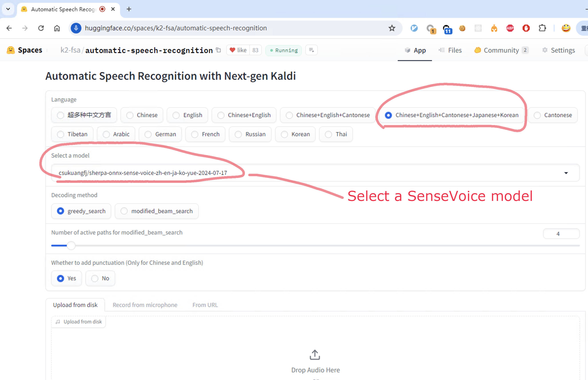Expand the Select a model dropdown
The height and width of the screenshot is (380, 588).
(x=315, y=173)
